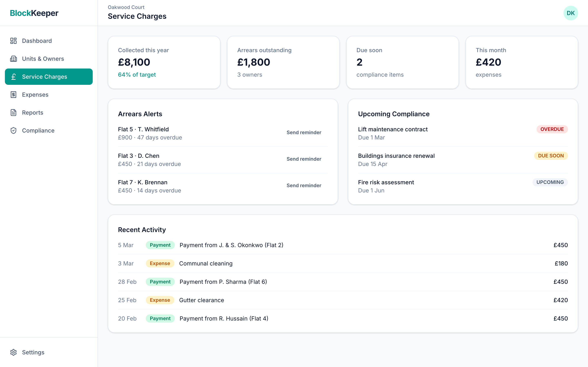The height and width of the screenshot is (367, 588).
Task: Click the Expenses icon in the sidebar
Action: [14, 95]
